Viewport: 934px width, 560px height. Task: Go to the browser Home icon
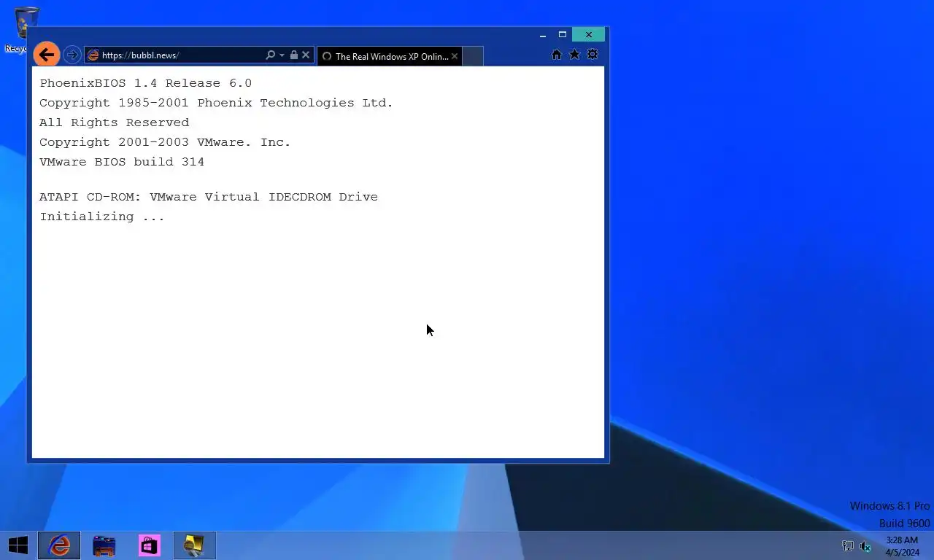557,55
